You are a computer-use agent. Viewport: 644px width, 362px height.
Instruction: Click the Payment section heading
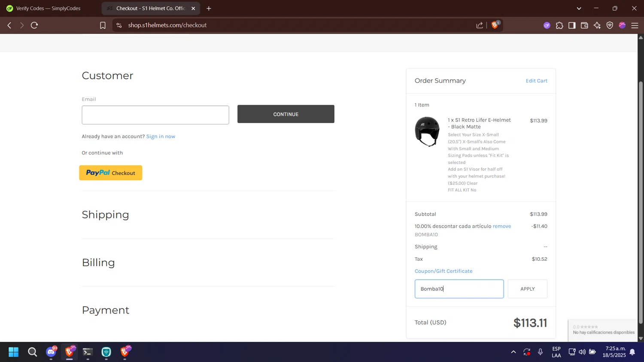[x=106, y=310]
